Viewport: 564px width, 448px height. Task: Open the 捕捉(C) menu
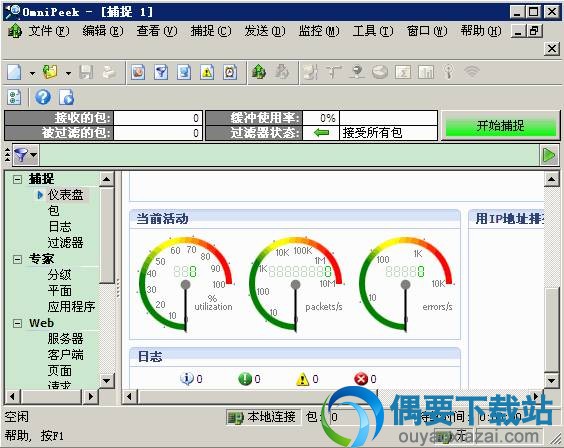pyautogui.click(x=211, y=31)
